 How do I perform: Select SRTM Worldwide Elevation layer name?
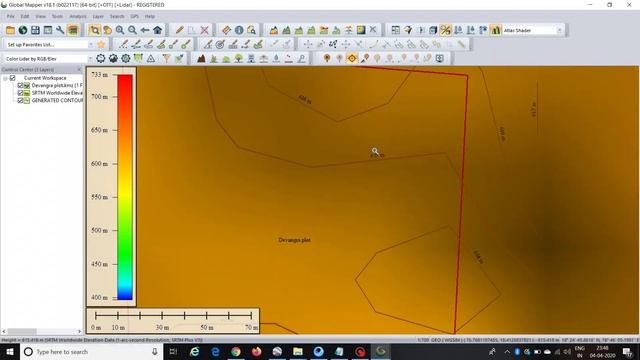tap(57, 93)
